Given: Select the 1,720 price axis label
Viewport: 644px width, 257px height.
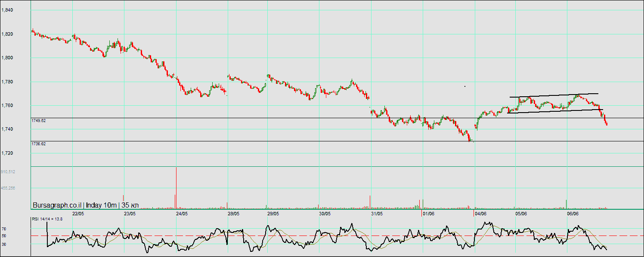Looking at the screenshot, I should click(x=7, y=153).
